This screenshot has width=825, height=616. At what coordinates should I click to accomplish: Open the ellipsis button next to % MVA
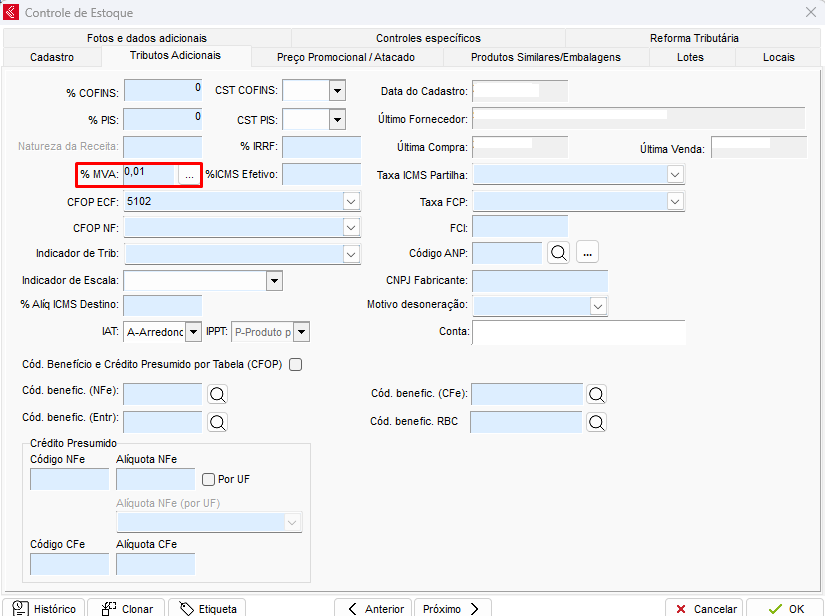click(x=189, y=175)
